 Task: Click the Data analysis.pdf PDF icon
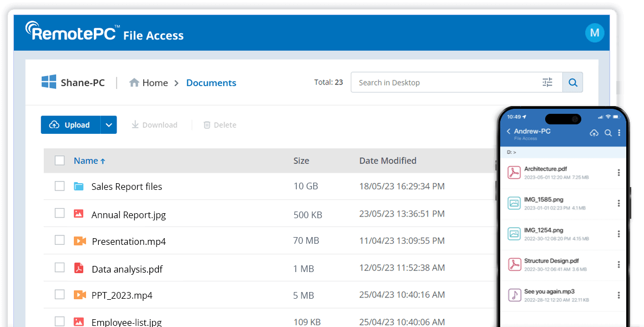78,268
